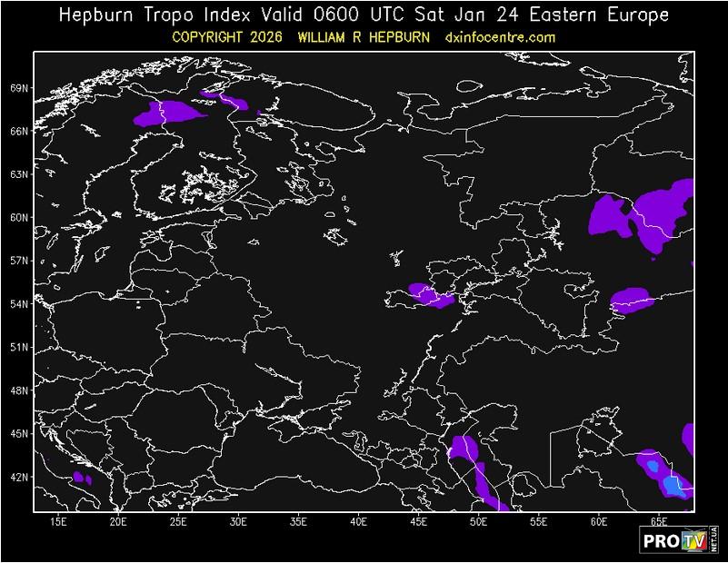Open the dxinfocentre.com link in header

[500, 37]
